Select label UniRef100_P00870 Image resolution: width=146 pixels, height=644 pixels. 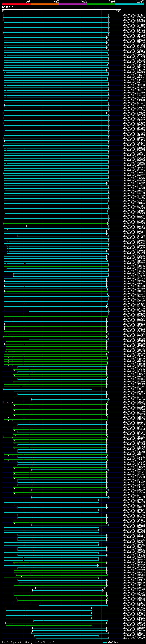click(134, 638)
